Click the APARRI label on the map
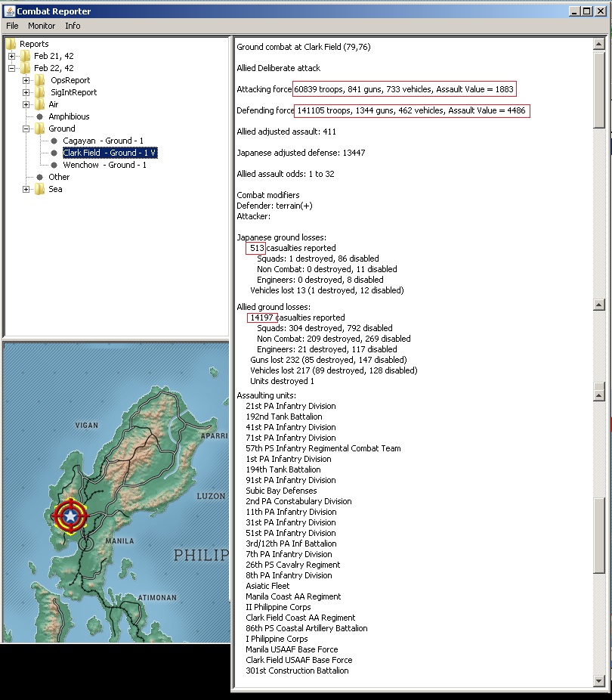 click(x=214, y=435)
